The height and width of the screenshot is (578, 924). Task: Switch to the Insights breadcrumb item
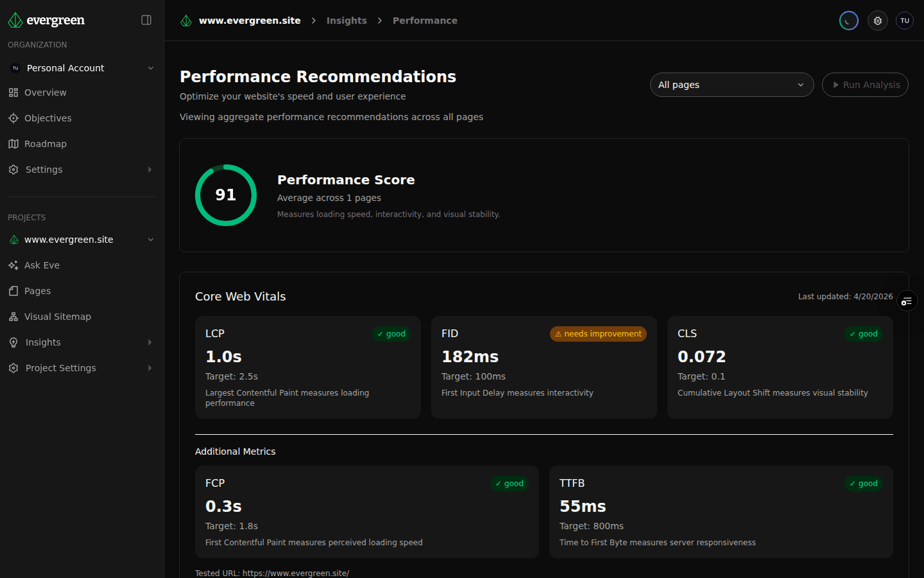(346, 20)
